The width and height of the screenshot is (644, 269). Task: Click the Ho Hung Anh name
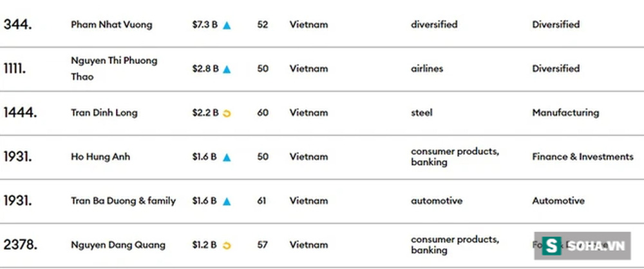click(100, 157)
